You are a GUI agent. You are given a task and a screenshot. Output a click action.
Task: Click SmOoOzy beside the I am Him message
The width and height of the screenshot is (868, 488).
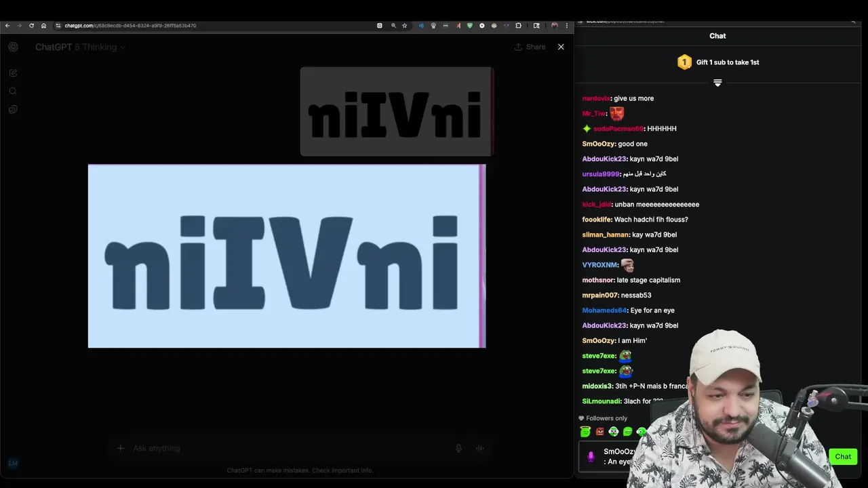click(598, 341)
